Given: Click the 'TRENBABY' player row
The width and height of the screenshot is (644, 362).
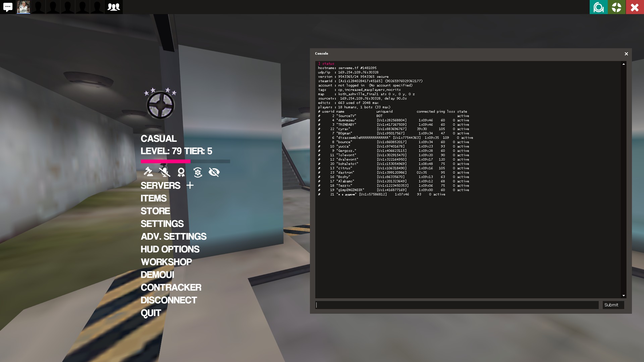Looking at the screenshot, I should click(393, 124).
